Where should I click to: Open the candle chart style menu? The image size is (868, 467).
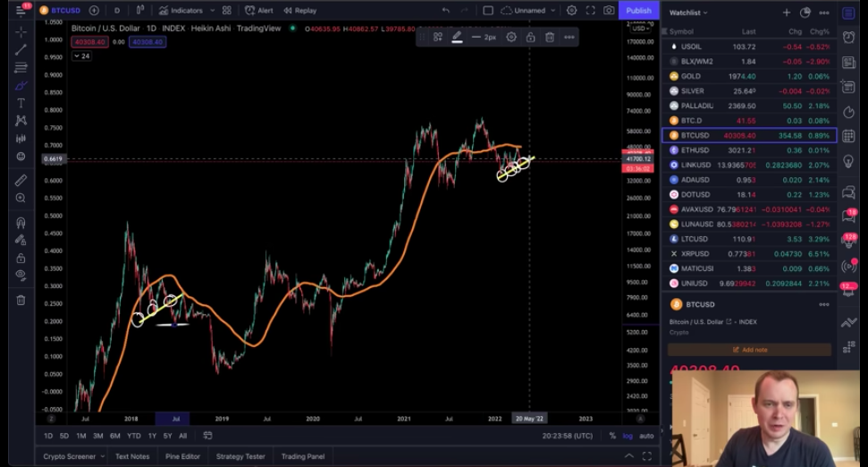click(x=140, y=10)
